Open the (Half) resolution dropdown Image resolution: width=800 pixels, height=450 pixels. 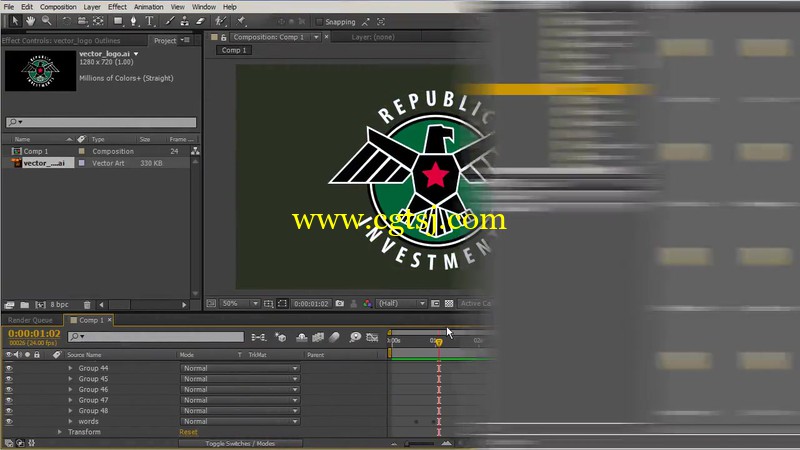tap(402, 303)
